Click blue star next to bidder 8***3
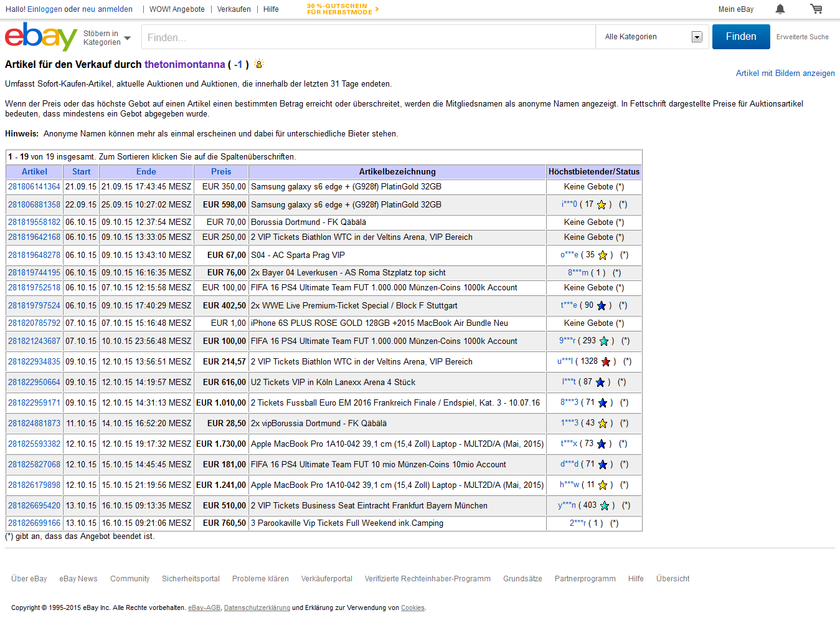The width and height of the screenshot is (840, 643). pos(603,403)
